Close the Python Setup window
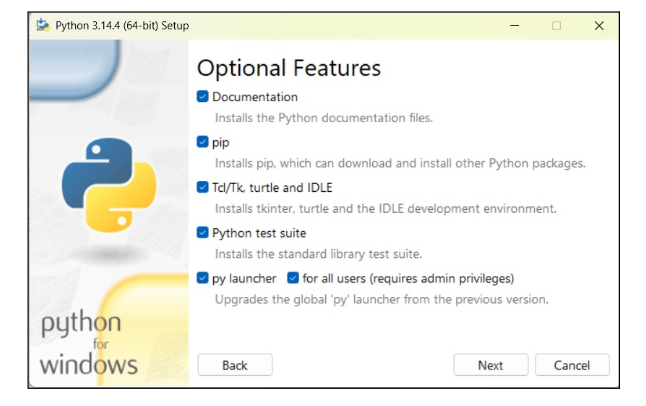646x406 pixels. tap(599, 25)
